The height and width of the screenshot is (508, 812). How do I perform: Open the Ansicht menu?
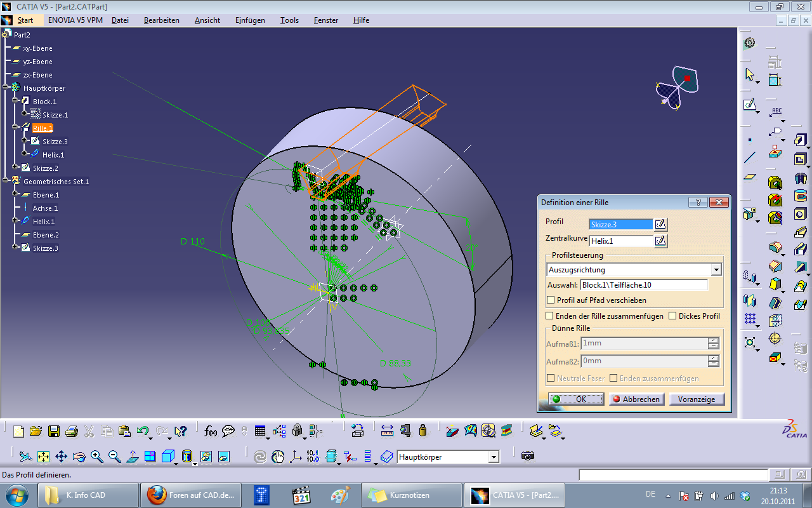[207, 20]
